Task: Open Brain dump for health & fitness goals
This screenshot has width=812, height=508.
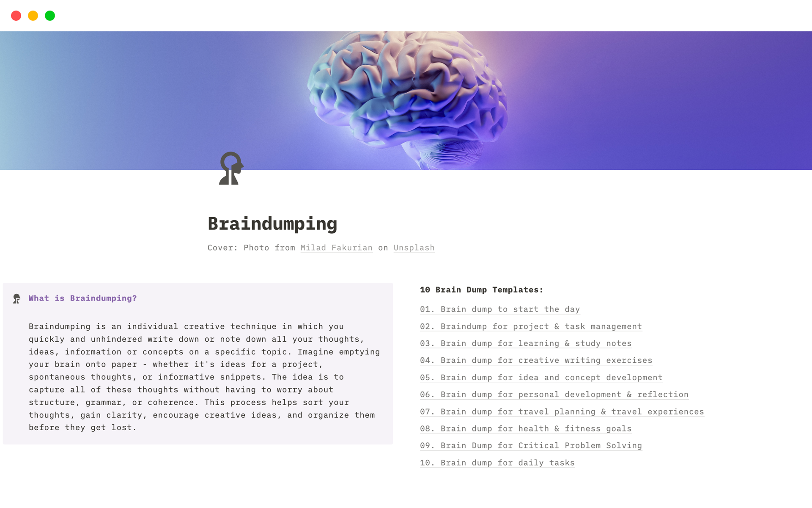Action: tap(525, 428)
